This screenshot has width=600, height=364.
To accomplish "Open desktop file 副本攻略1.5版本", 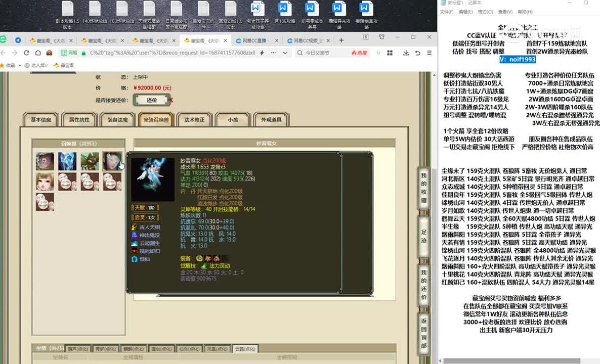I will click(67, 15).
